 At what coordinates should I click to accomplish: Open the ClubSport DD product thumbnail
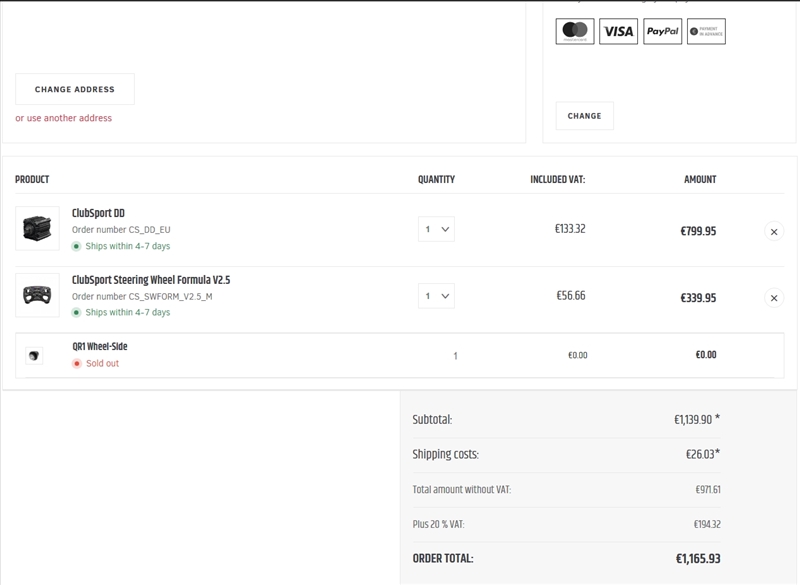point(40,229)
